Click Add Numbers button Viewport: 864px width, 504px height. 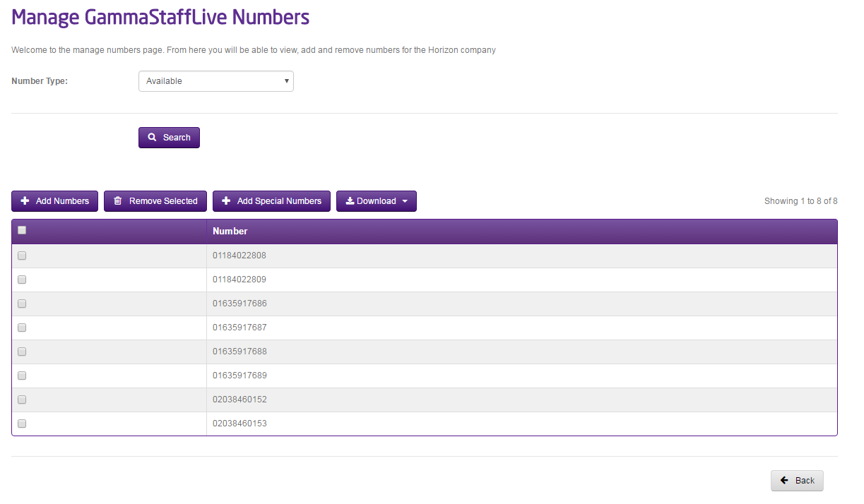click(x=54, y=201)
